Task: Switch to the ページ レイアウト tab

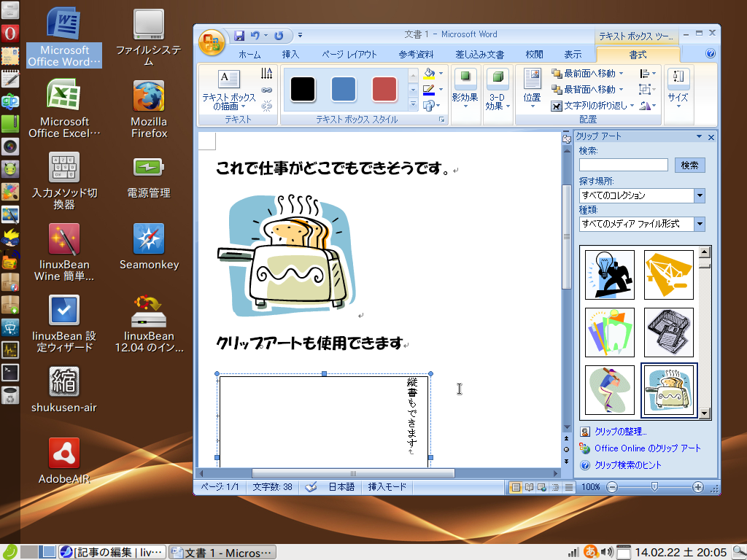Action: 349,54
